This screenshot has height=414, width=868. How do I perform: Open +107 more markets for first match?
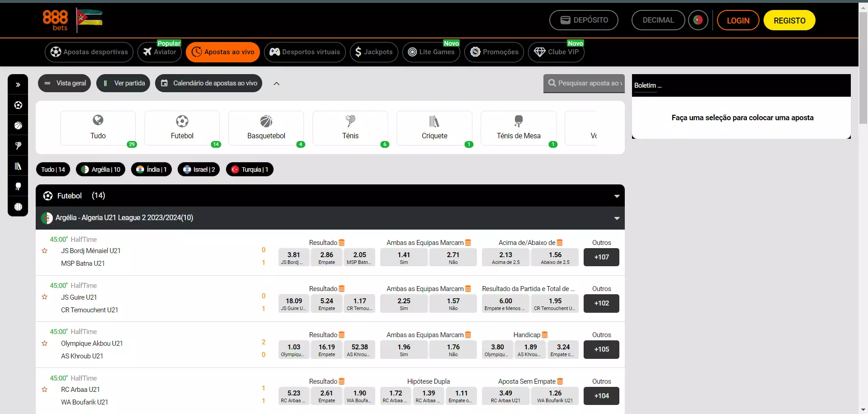(601, 257)
